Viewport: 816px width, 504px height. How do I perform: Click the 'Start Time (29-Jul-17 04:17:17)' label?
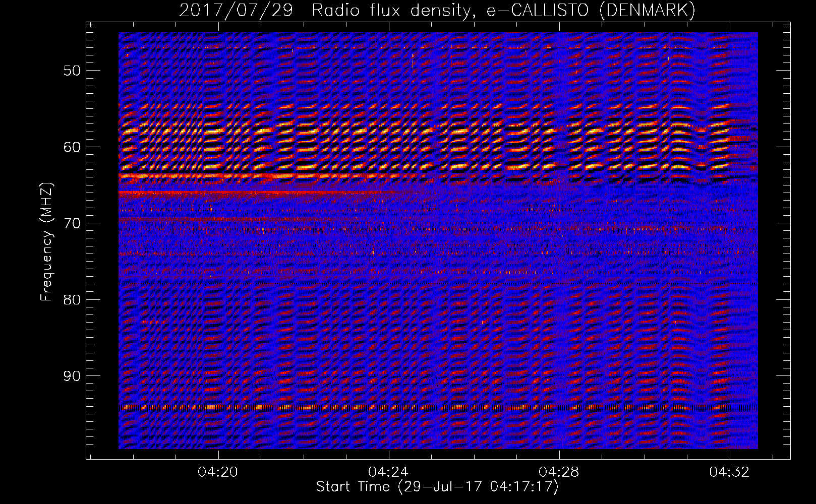(x=437, y=487)
